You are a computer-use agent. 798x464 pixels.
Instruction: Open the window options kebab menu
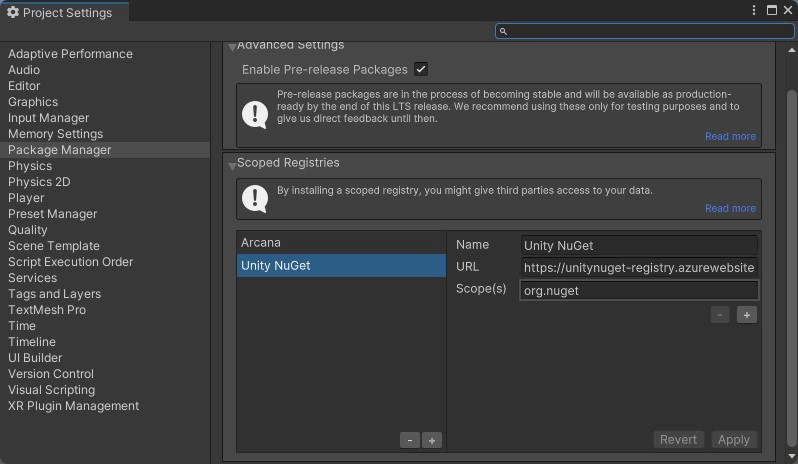[x=754, y=10]
